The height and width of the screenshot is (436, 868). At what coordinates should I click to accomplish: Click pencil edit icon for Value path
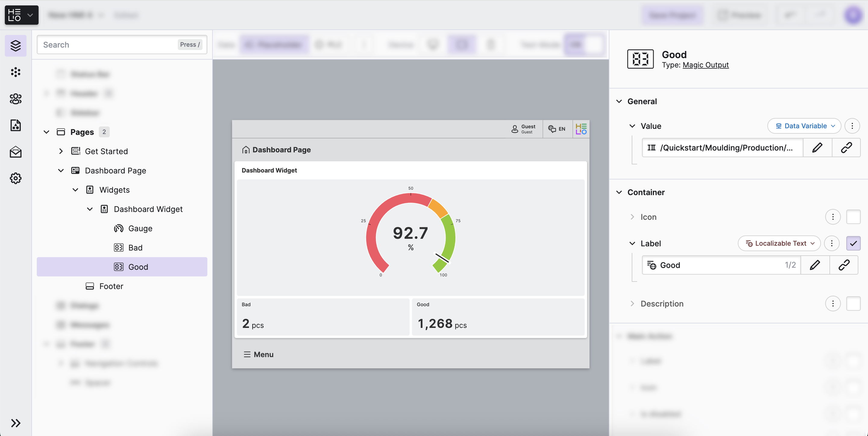coord(817,148)
